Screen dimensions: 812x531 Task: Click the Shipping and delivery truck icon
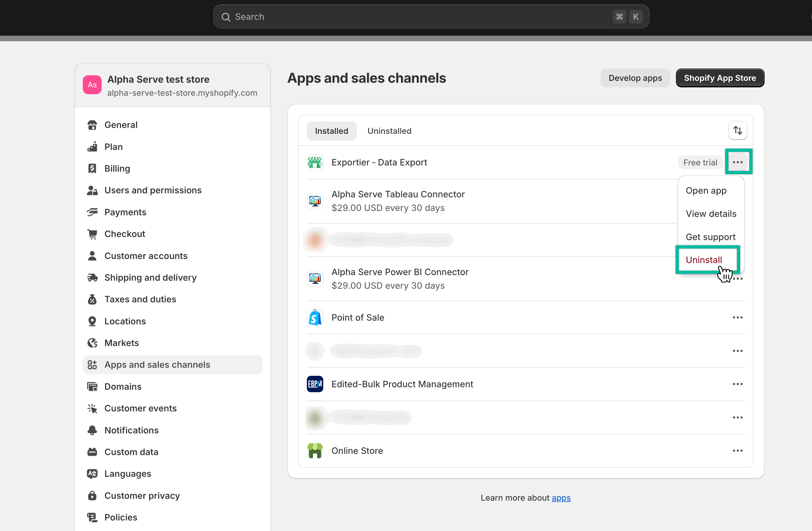(92, 278)
